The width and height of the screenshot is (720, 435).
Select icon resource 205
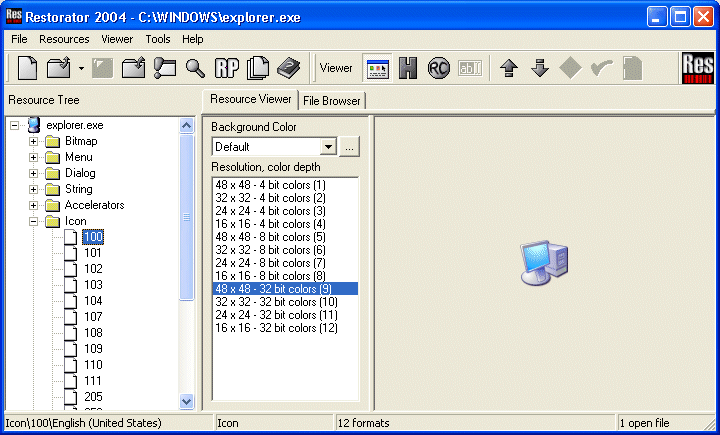click(93, 397)
